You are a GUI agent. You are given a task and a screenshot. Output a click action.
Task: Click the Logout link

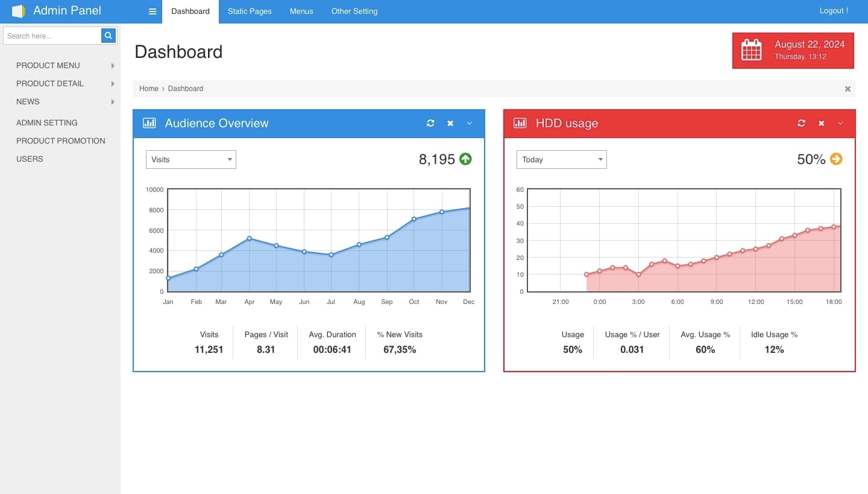point(833,11)
